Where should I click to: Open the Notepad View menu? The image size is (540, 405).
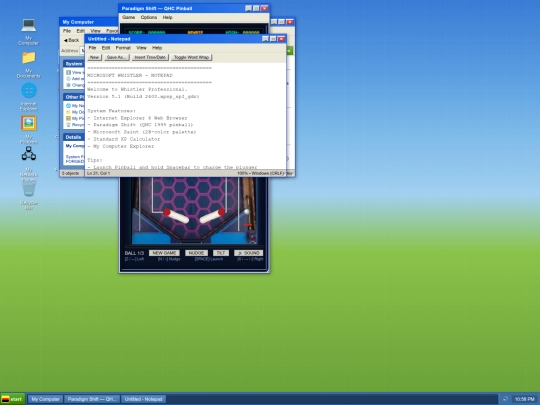tap(141, 48)
